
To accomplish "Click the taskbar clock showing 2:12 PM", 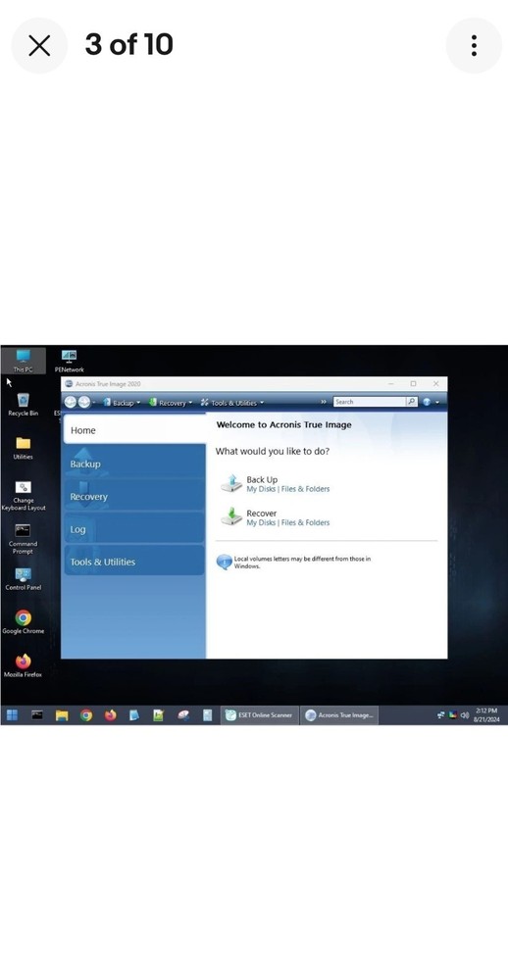I will 486,715.
